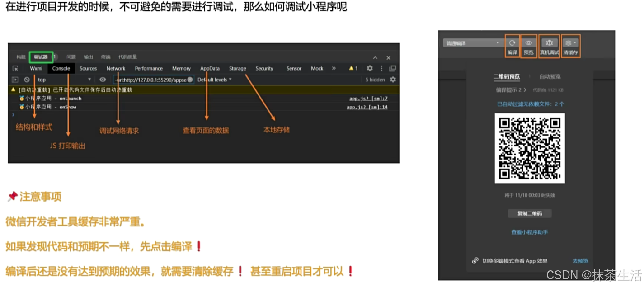Viewport: 644px width, 287px height.
Task: Switch to the 终端 tab
Action: [106, 57]
